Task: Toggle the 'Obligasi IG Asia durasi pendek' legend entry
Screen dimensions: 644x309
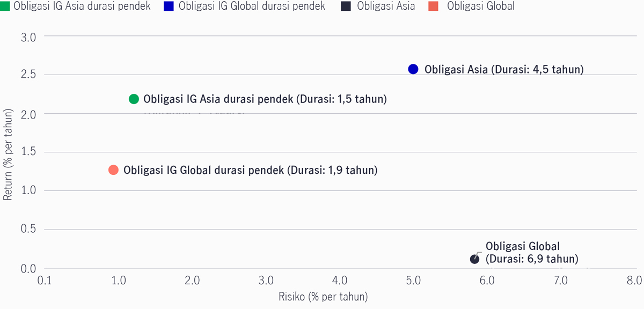Action: click(76, 7)
